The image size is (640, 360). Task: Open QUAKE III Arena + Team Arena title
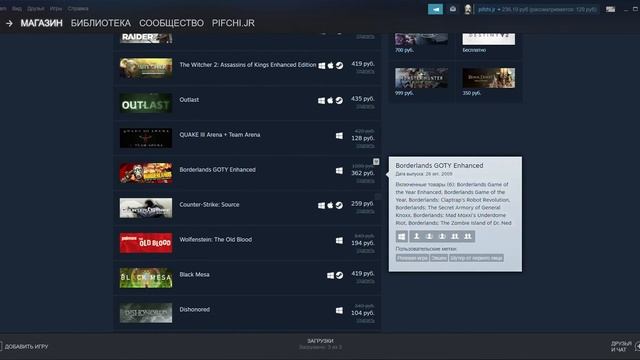click(x=220, y=135)
